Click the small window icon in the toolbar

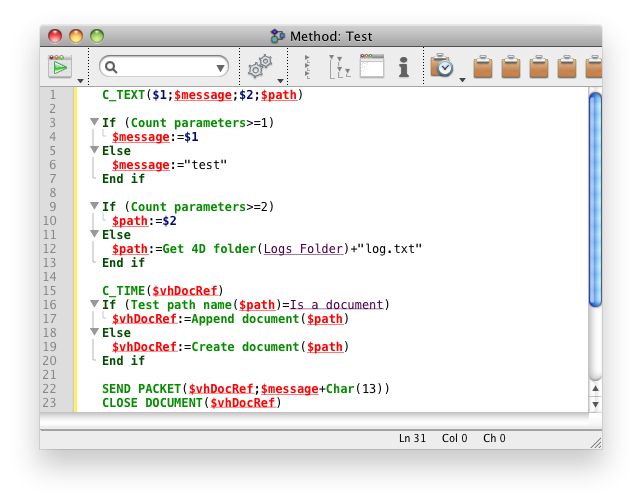pos(372,67)
